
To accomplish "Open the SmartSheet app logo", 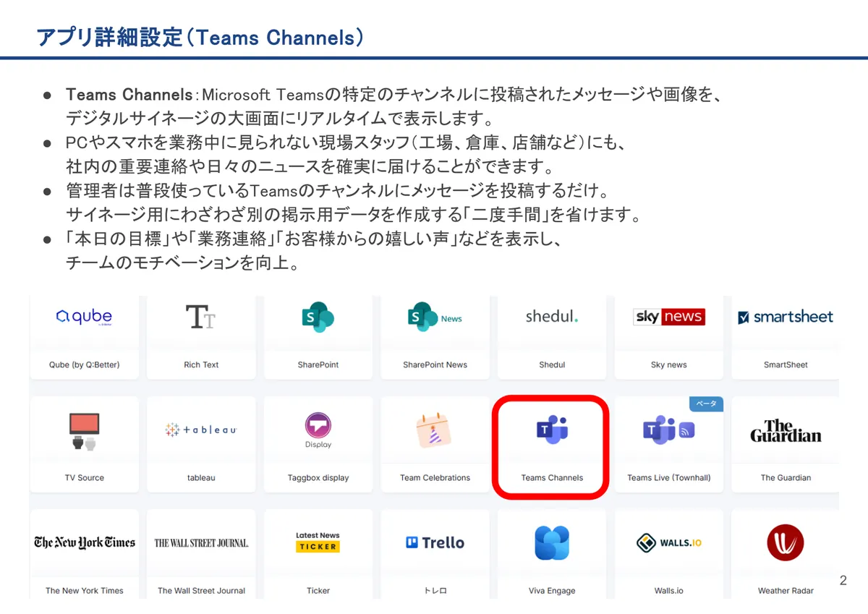I will (x=786, y=317).
